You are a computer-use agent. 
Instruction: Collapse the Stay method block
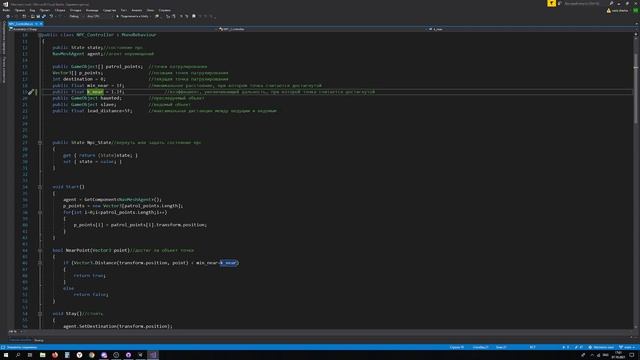point(40,313)
